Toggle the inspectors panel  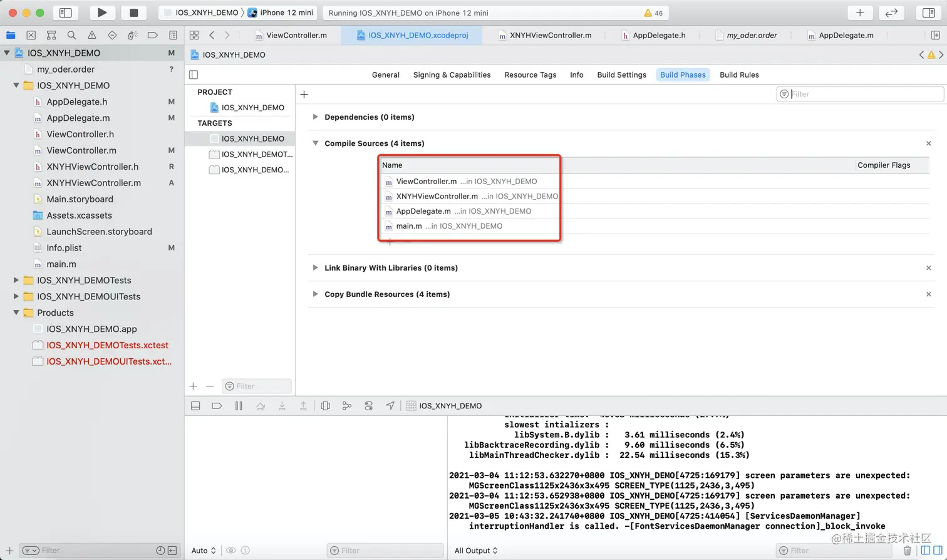pos(929,13)
